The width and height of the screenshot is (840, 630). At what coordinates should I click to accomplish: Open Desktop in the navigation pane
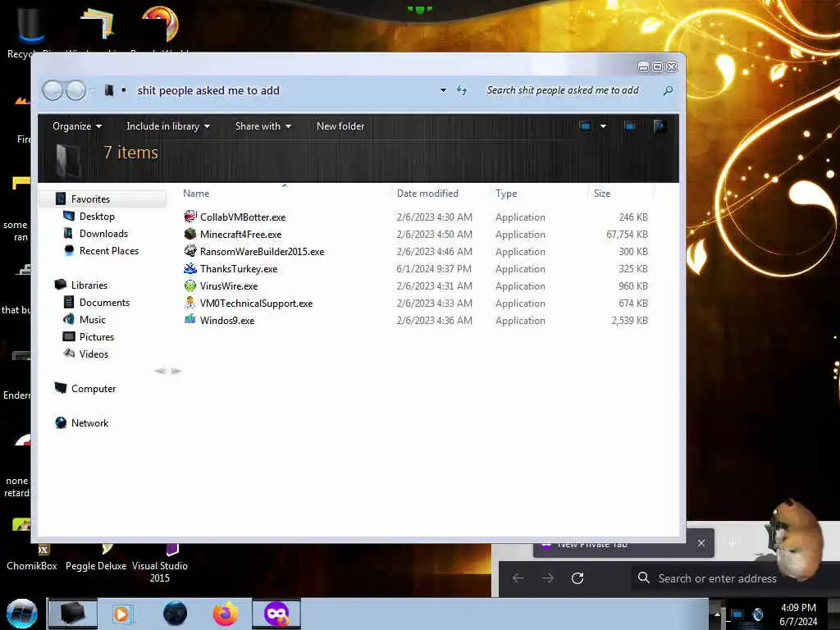(x=97, y=217)
